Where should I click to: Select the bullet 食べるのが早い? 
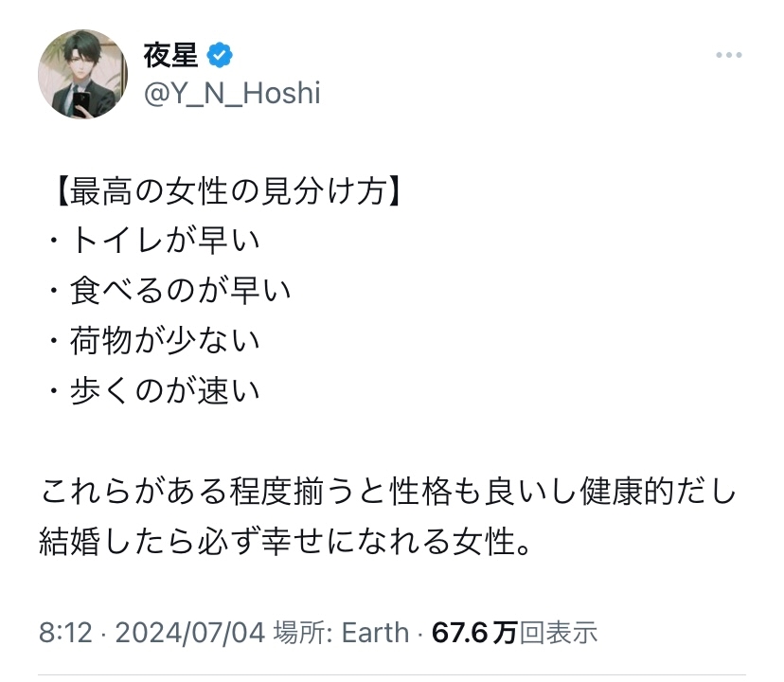click(179, 290)
